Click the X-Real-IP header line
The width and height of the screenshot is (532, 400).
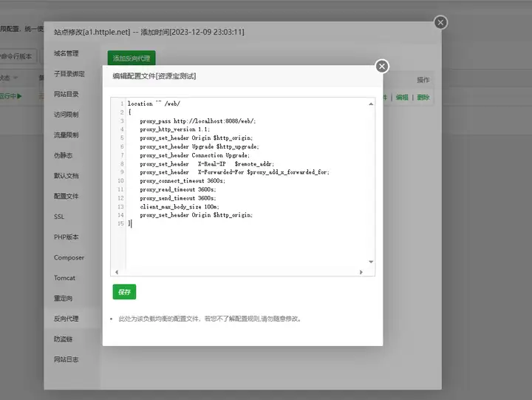(207, 163)
